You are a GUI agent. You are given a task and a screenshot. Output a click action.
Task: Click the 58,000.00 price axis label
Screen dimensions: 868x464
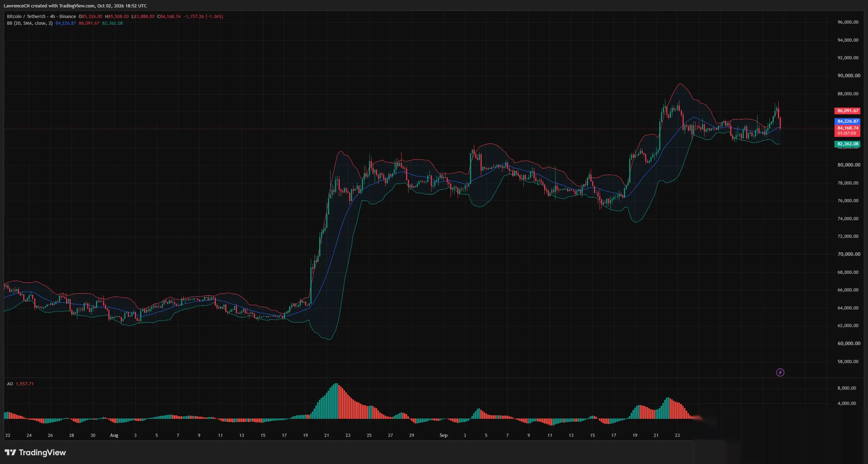pyautogui.click(x=848, y=361)
